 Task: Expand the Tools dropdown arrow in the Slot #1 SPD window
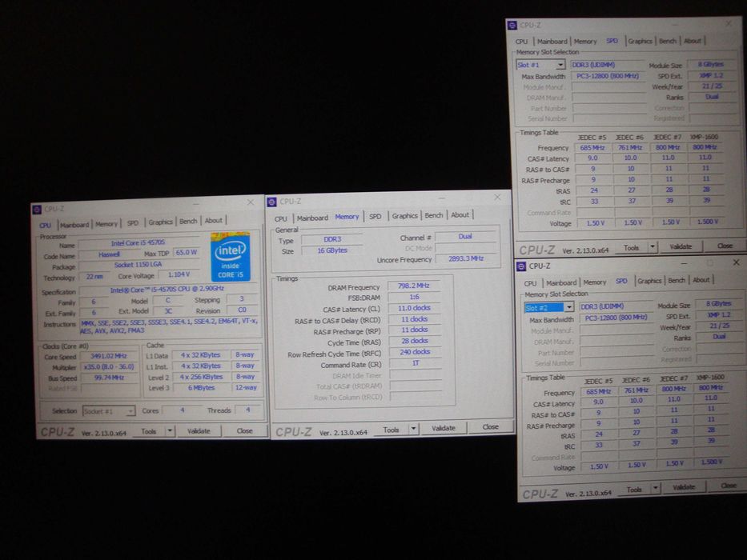coord(653,246)
